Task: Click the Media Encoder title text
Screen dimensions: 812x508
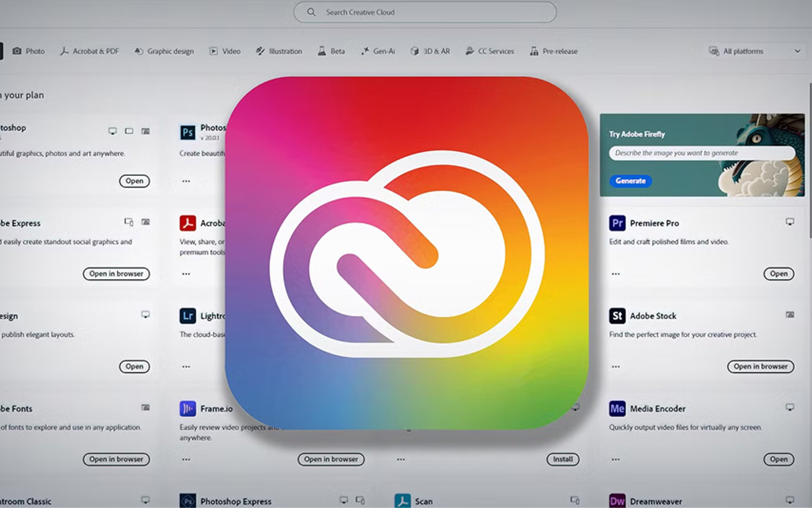Action: tap(658, 409)
